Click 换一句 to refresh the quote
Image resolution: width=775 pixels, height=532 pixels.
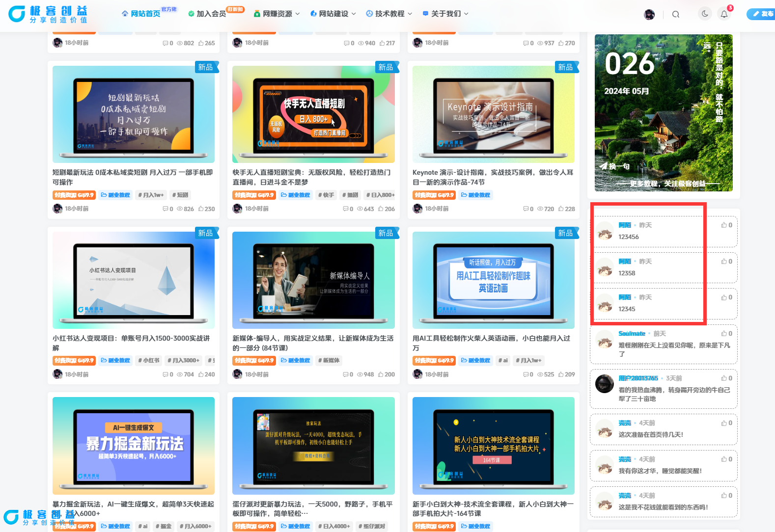coord(615,166)
